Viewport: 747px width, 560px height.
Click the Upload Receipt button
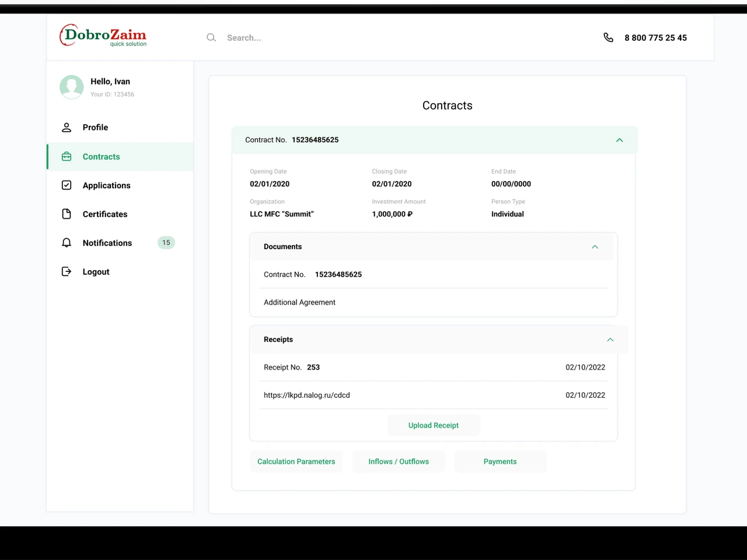434,425
